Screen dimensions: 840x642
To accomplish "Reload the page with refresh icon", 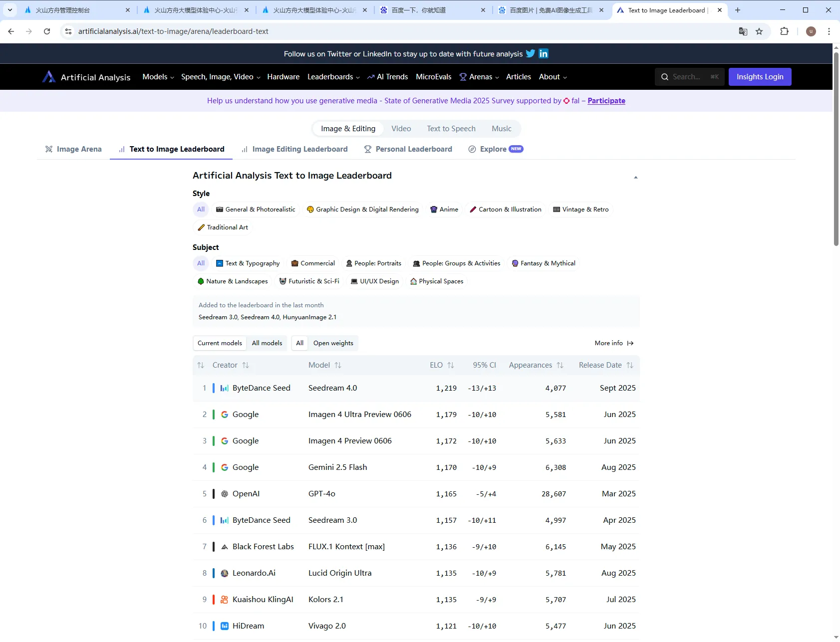I will 47,31.
